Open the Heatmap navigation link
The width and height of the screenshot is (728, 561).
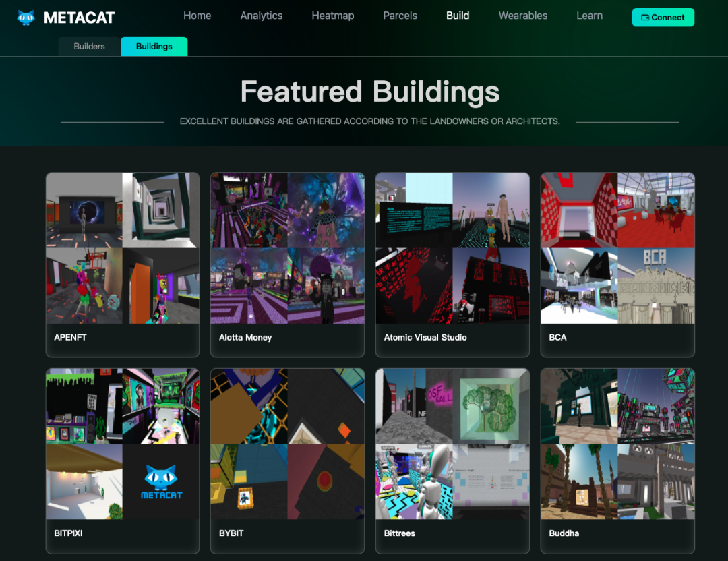[x=333, y=16]
